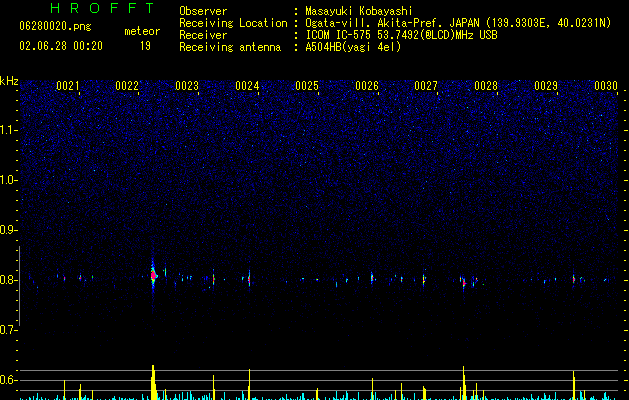Click the HROFFT title text
Image resolution: width=629 pixels, height=400 pixels.
tap(102, 8)
